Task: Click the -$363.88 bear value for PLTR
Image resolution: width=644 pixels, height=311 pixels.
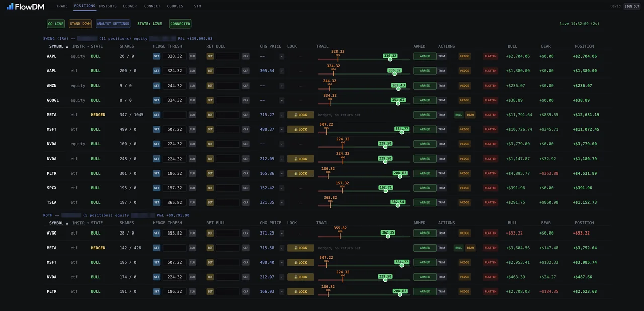Action: pos(549,173)
